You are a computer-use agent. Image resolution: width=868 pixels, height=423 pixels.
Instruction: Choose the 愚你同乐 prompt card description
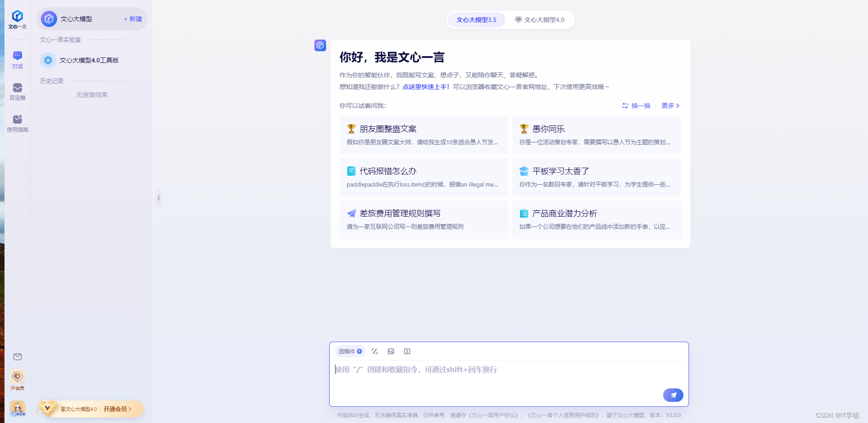coord(595,142)
